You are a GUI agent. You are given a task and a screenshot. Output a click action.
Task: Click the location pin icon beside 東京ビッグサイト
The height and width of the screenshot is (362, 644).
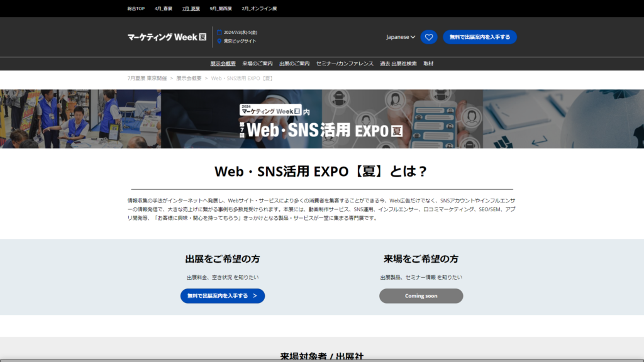(219, 41)
